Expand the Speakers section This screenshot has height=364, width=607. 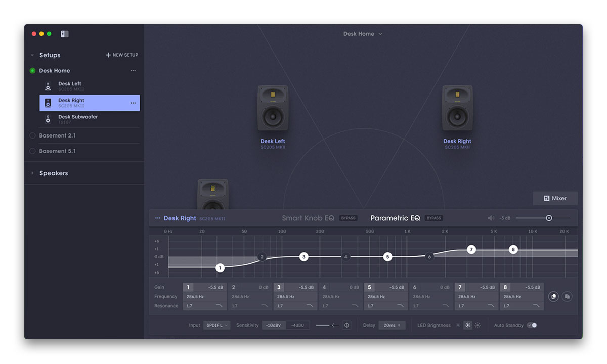tap(33, 173)
